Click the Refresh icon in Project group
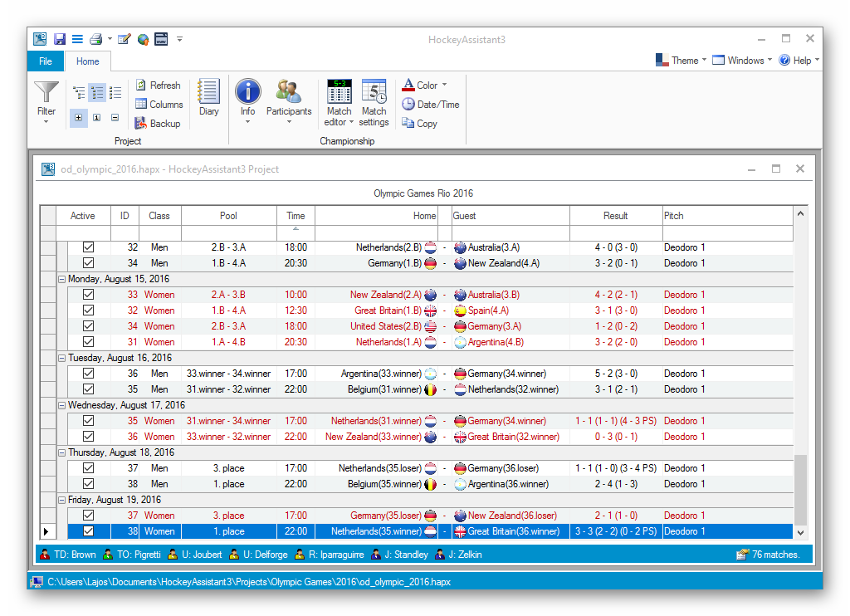 [141, 86]
